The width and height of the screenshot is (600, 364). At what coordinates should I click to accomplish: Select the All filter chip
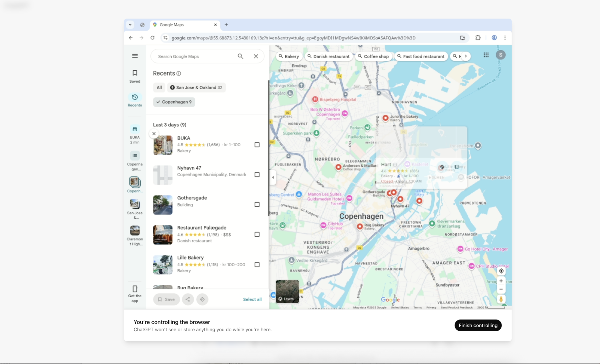[x=159, y=87]
